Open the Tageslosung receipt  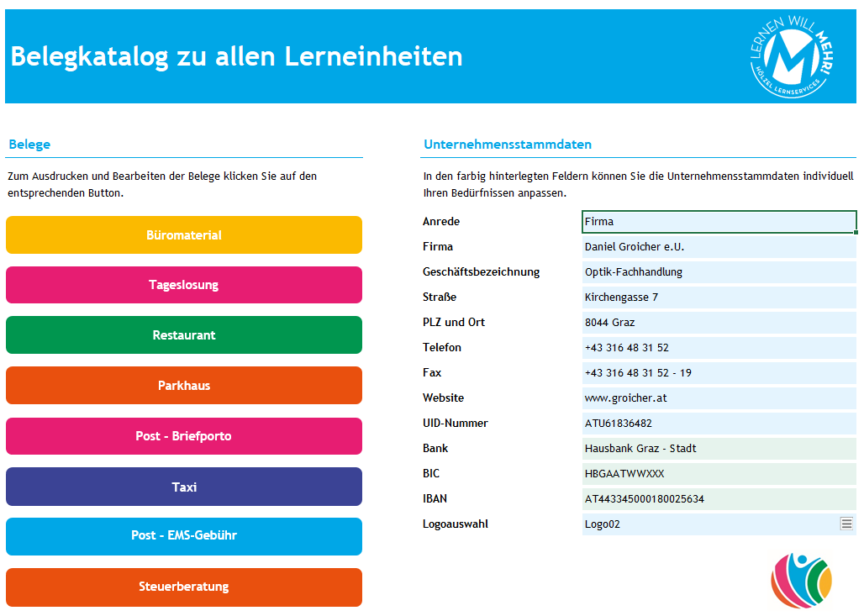(184, 285)
